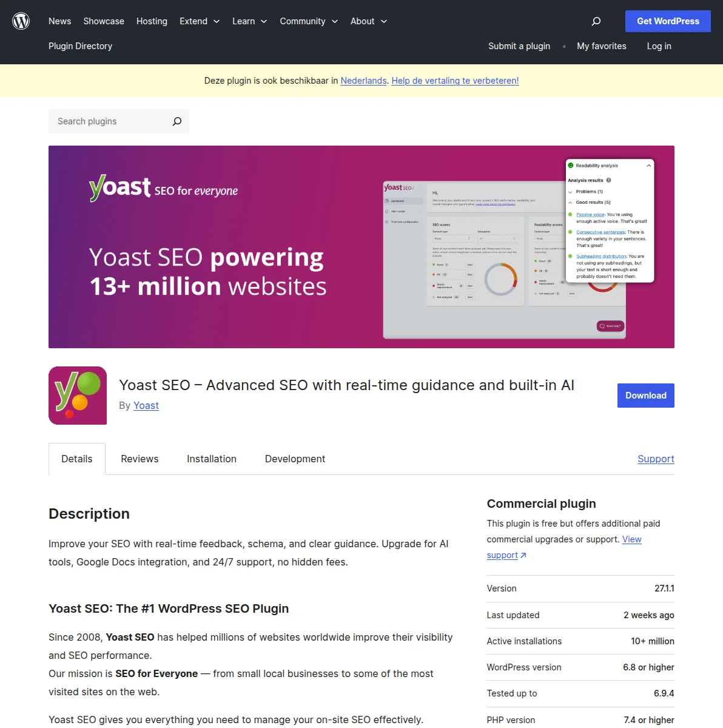The image size is (723, 728).
Task: Open the Installation tab
Action: click(211, 459)
